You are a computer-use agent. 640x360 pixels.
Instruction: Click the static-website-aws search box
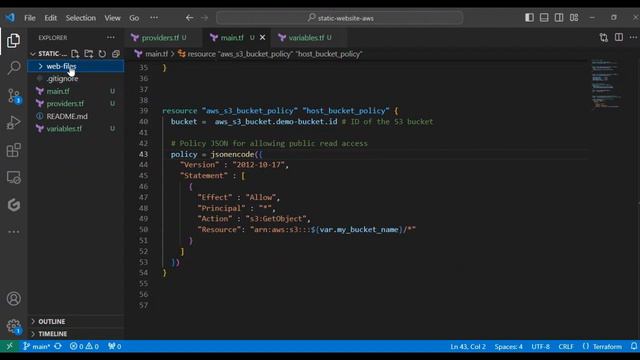tap(340, 18)
